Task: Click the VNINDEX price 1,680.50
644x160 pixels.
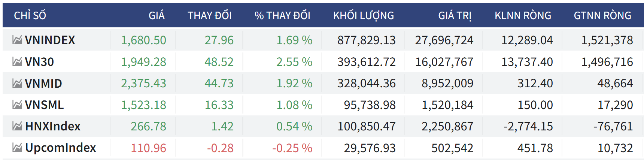Action: [143, 40]
